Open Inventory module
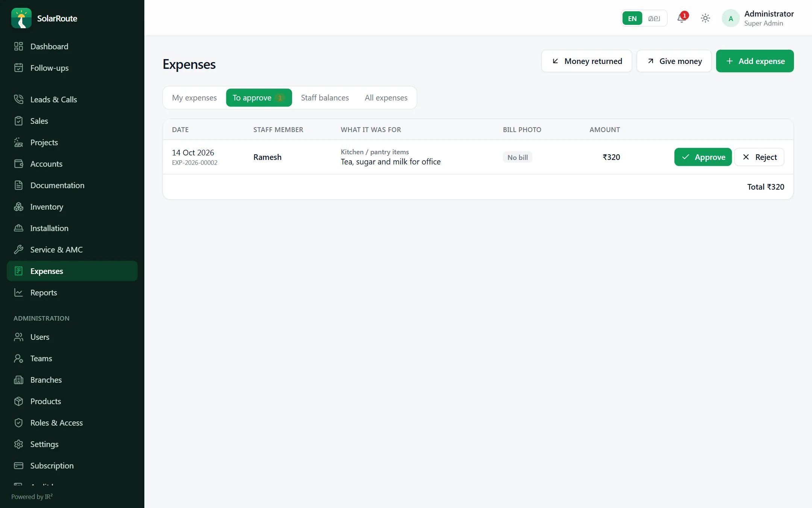Screen dimensions: 812x508 coord(72,207)
